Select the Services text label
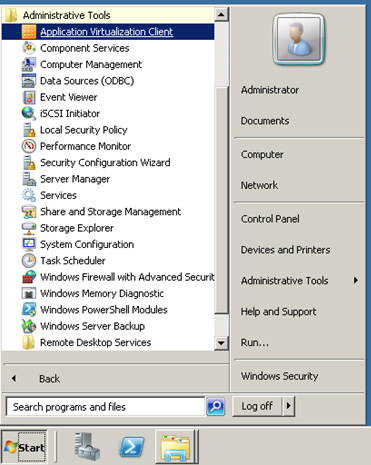 [x=58, y=195]
